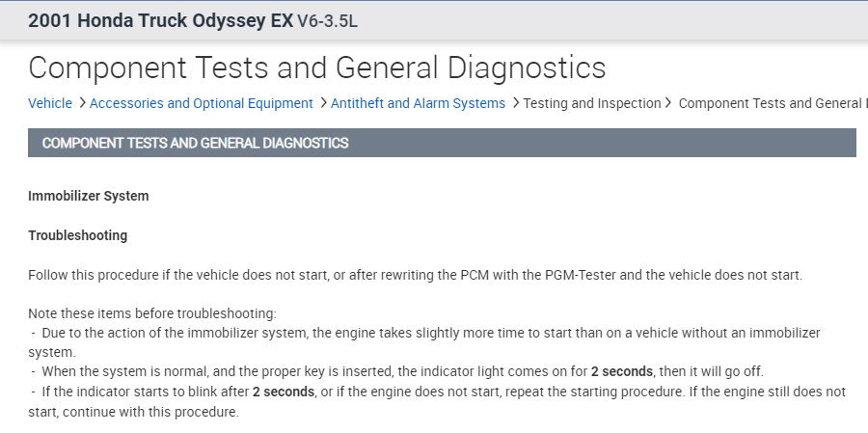Screen dimensions: 868x433
Task: Open Antitheft and Alarm Systems breadcrumb
Action: tap(418, 103)
